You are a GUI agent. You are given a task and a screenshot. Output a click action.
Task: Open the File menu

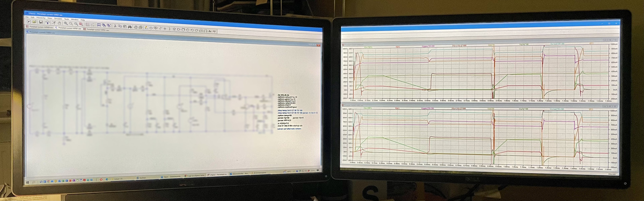pyautogui.click(x=27, y=17)
